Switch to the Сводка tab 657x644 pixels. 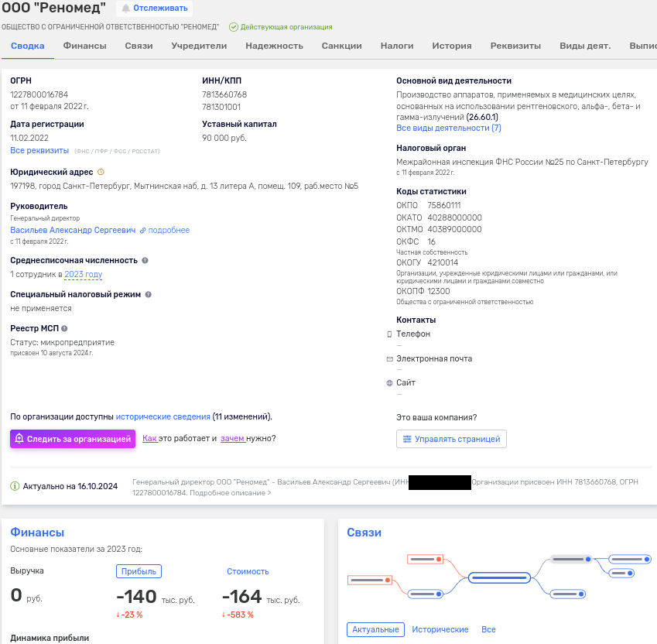(x=28, y=46)
